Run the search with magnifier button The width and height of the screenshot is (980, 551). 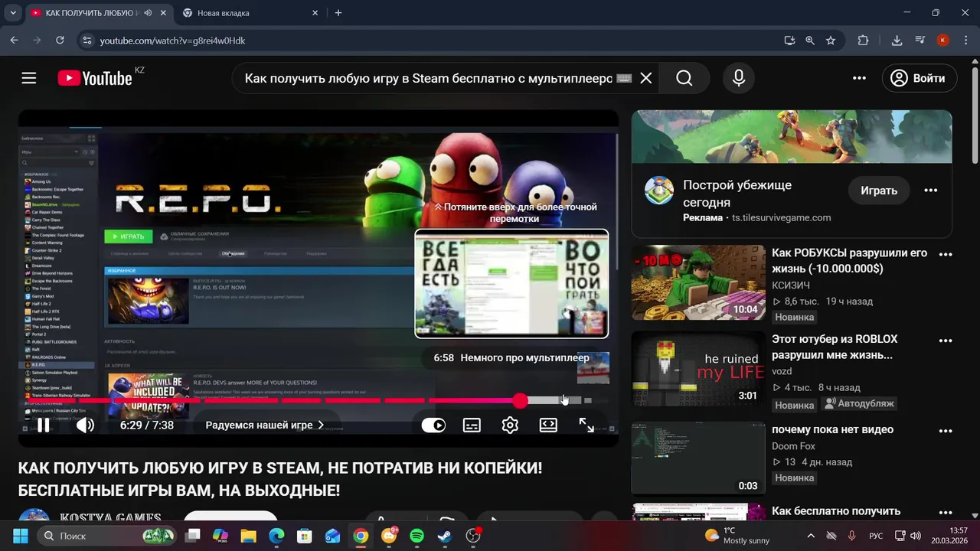tap(684, 78)
